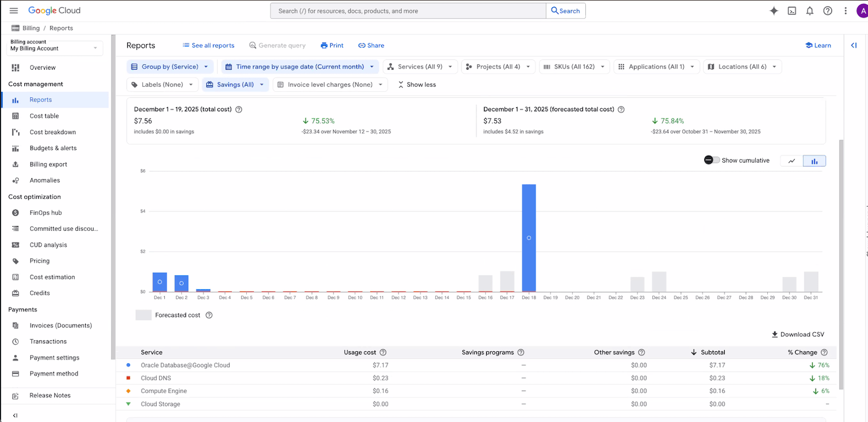
Task: Click the Search button
Action: click(565, 11)
